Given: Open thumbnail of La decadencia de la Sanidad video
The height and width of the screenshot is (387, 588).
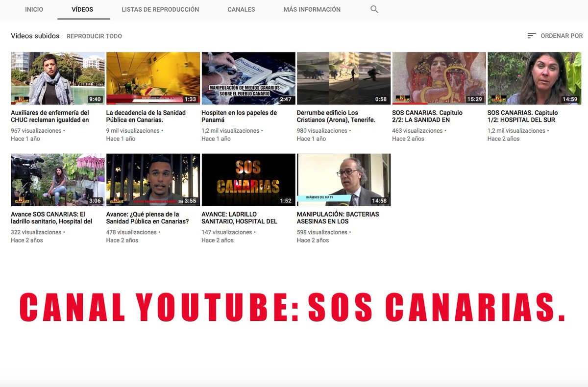Looking at the screenshot, I should [x=153, y=78].
